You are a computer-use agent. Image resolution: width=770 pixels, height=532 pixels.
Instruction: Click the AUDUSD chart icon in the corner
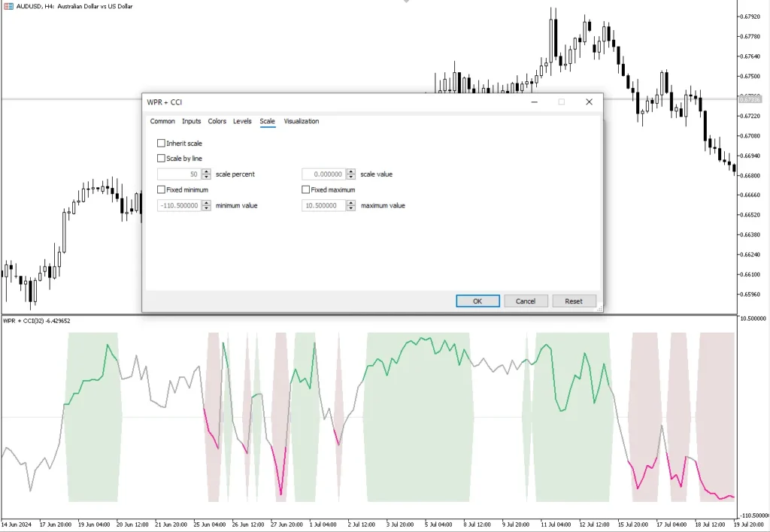(9, 6)
